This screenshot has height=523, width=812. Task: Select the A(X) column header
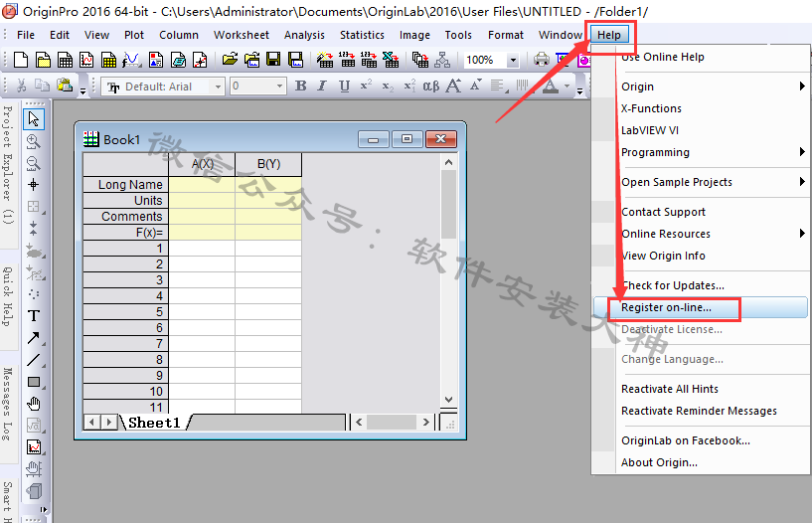pos(202,164)
